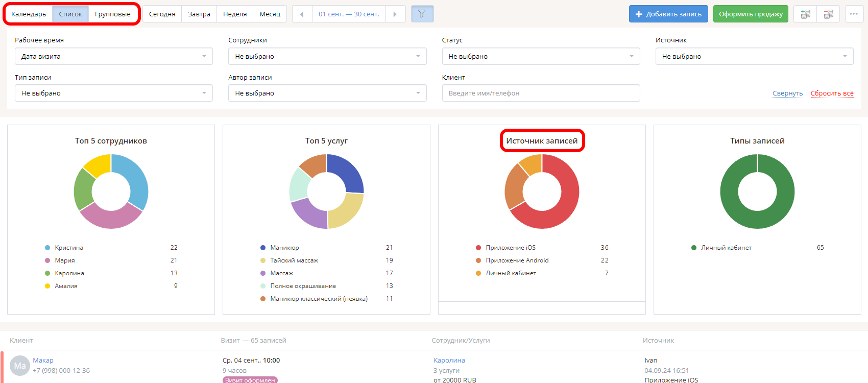Open the three-dots more menu

click(854, 14)
